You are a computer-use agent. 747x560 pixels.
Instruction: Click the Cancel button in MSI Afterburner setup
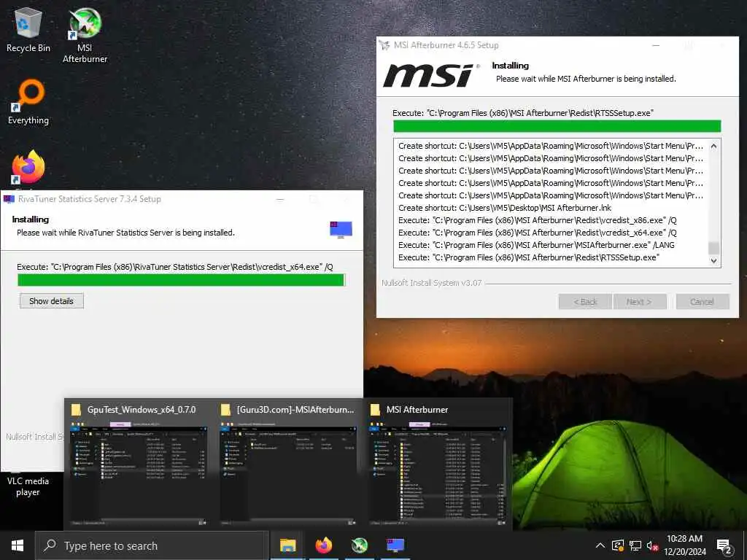703,301
